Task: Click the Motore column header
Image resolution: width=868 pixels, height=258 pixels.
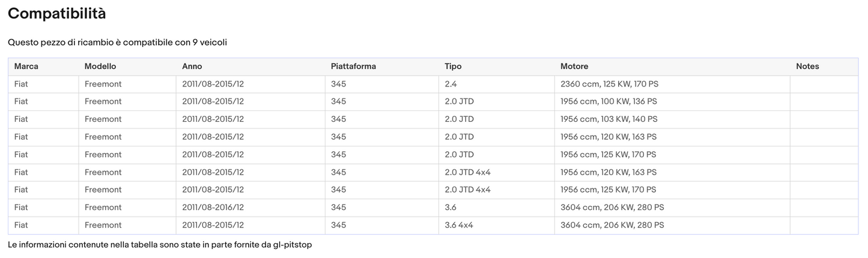Action: pos(574,67)
